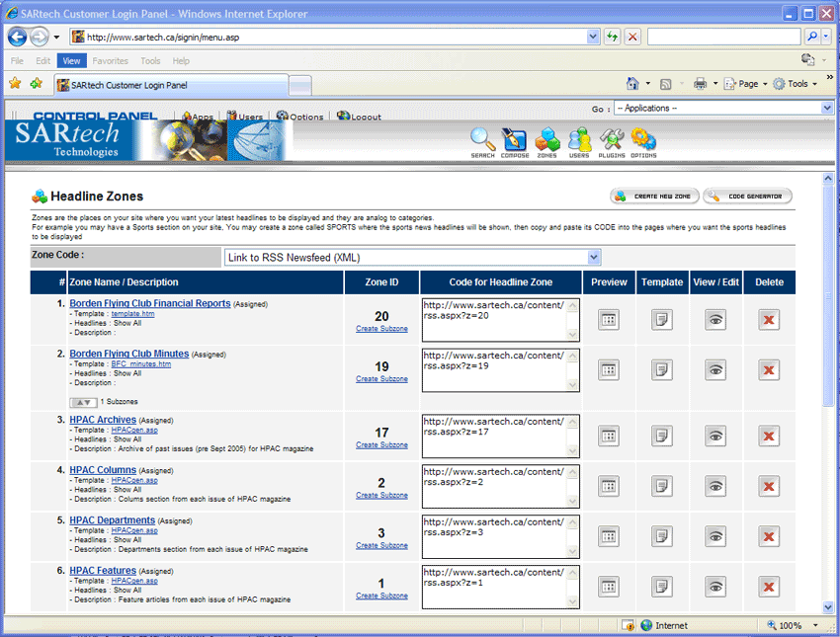Open the recent pages dropdown arrow

56,38
